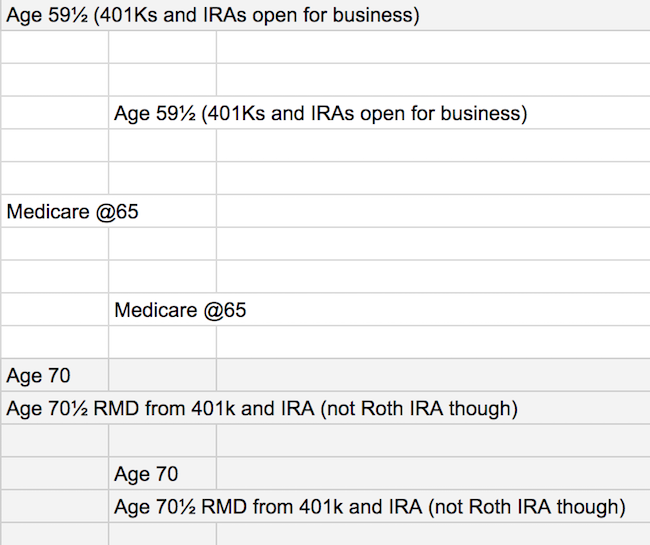Select empty cell directly above first-column Age 70
The image size is (650, 545).
tap(55, 342)
